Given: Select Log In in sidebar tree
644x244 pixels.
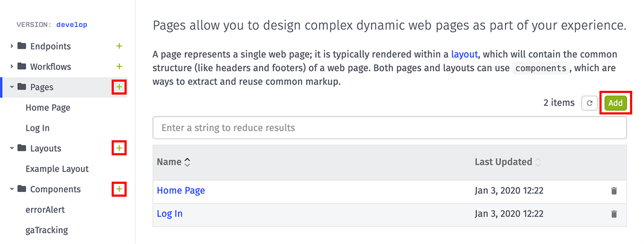Looking at the screenshot, I should 38,128.
